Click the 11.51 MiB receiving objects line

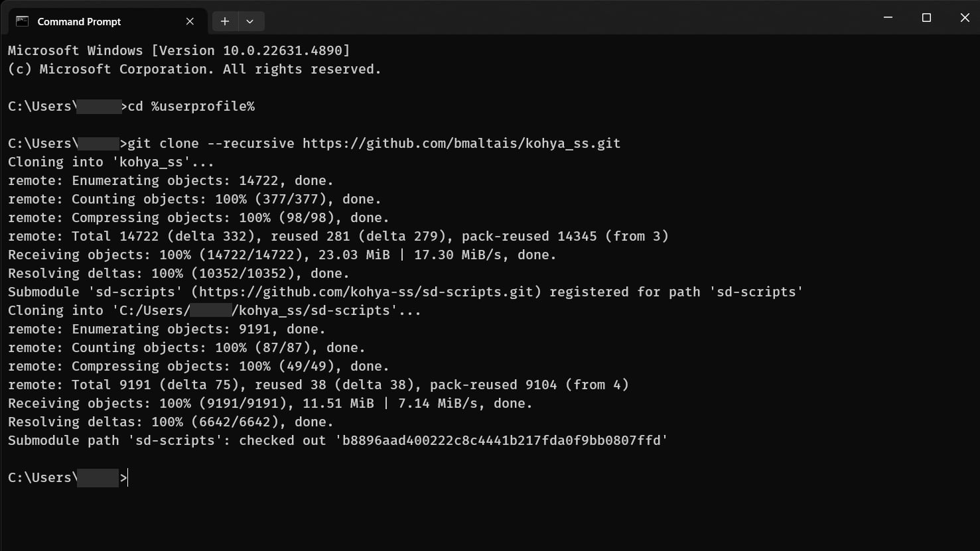pyautogui.click(x=271, y=403)
